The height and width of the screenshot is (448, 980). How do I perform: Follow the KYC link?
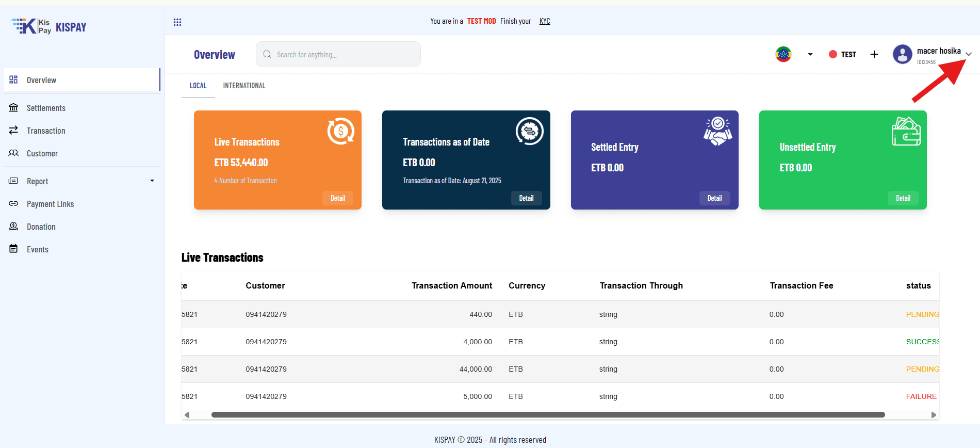coord(545,21)
